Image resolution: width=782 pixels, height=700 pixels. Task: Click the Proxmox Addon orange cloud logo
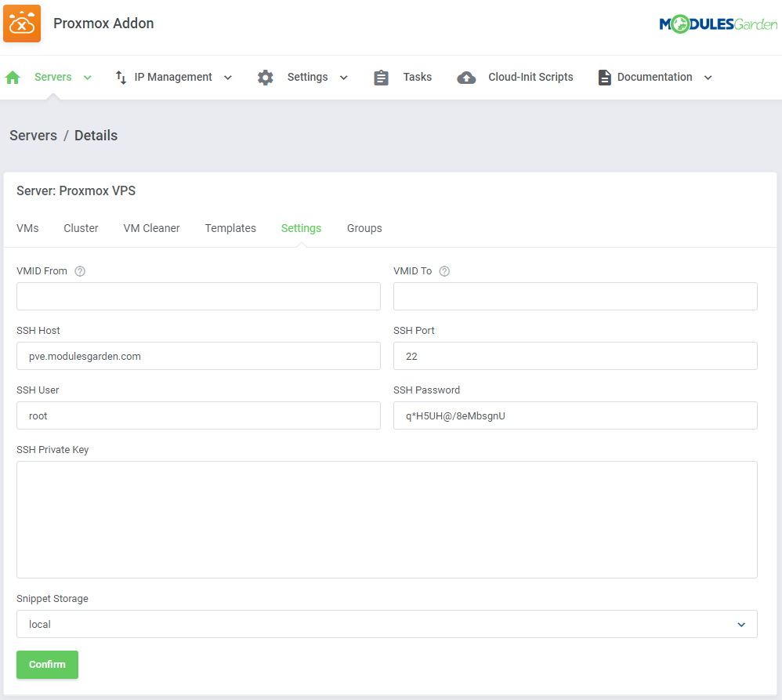(22, 24)
